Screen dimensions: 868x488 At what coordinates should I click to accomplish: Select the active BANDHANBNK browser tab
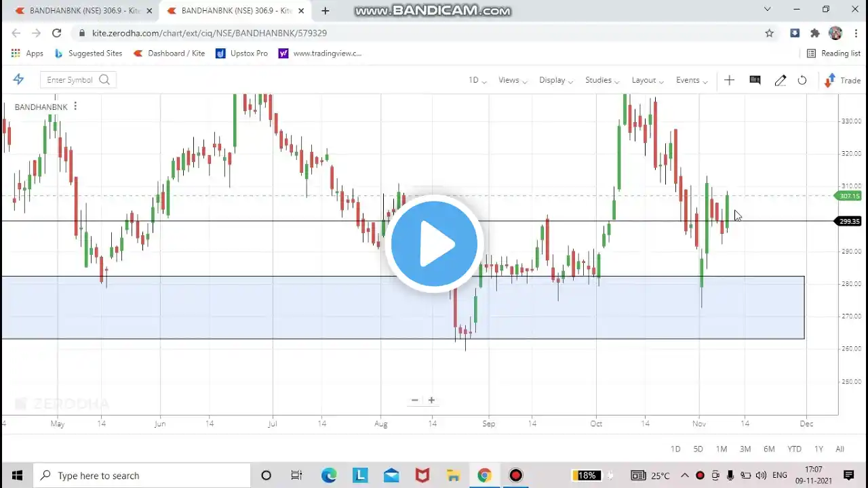234,11
